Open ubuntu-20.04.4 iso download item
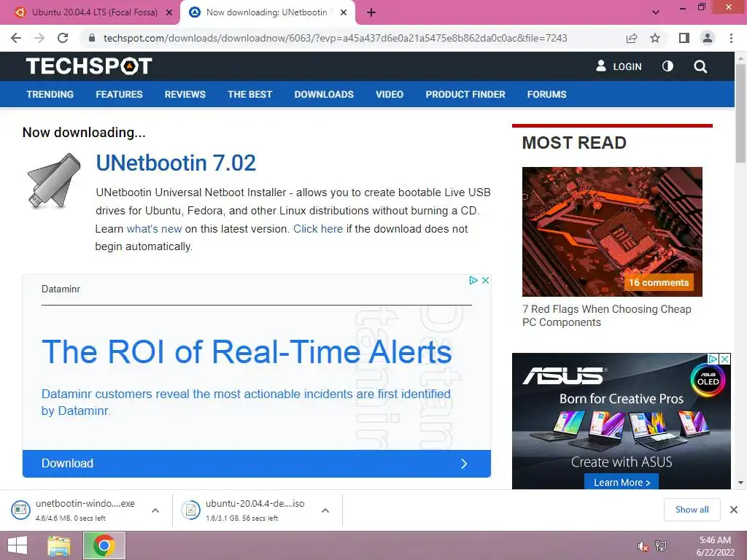747x560 pixels. tap(247, 510)
